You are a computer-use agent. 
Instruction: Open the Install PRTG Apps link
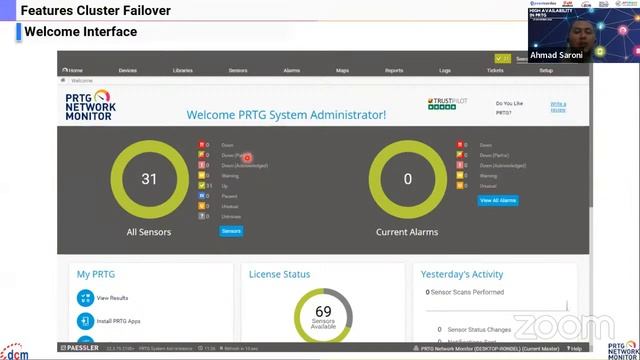point(118,321)
